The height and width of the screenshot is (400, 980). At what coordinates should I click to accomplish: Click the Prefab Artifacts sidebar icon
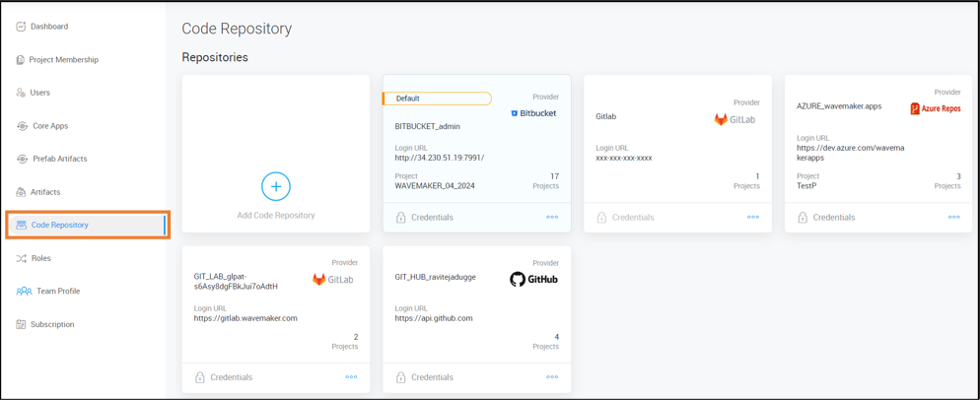22,159
